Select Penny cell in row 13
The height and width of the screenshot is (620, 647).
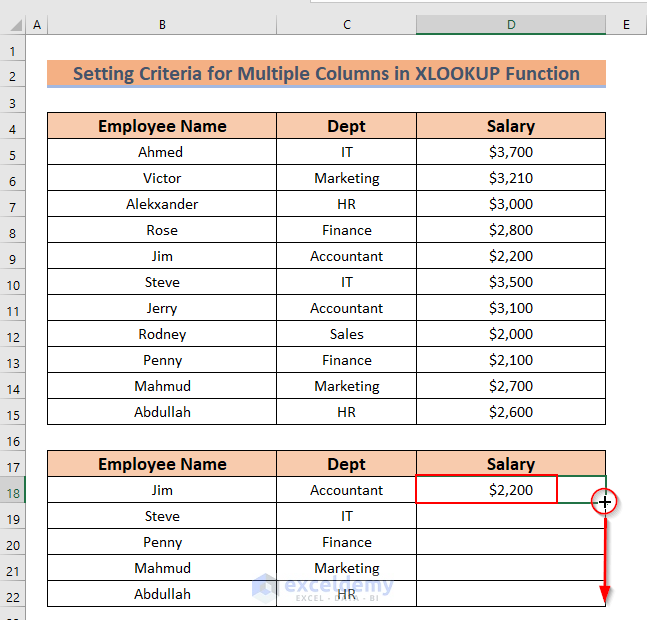click(x=162, y=360)
